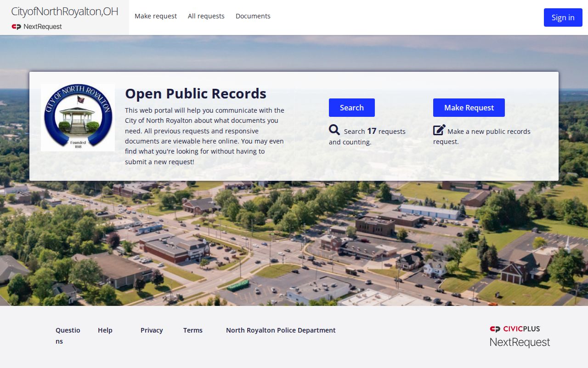Image resolution: width=588 pixels, height=368 pixels.
Task: Click the pencil edit icon near request text
Action: point(439,130)
